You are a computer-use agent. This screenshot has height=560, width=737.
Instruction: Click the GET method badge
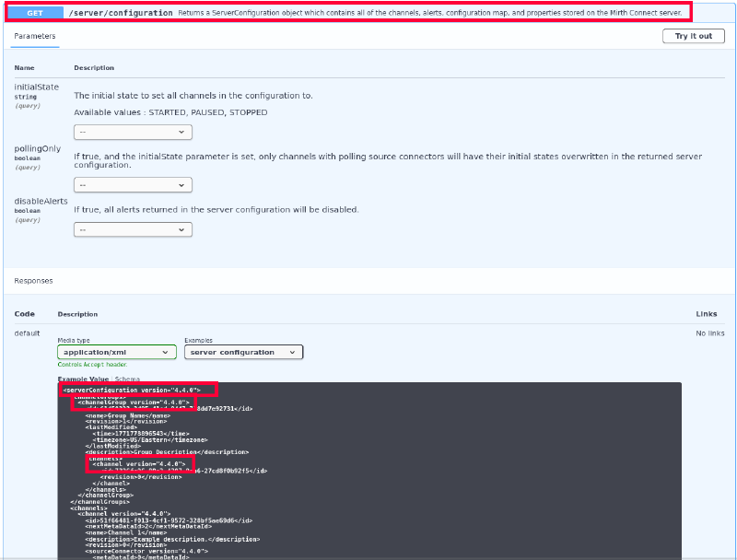[x=35, y=13]
